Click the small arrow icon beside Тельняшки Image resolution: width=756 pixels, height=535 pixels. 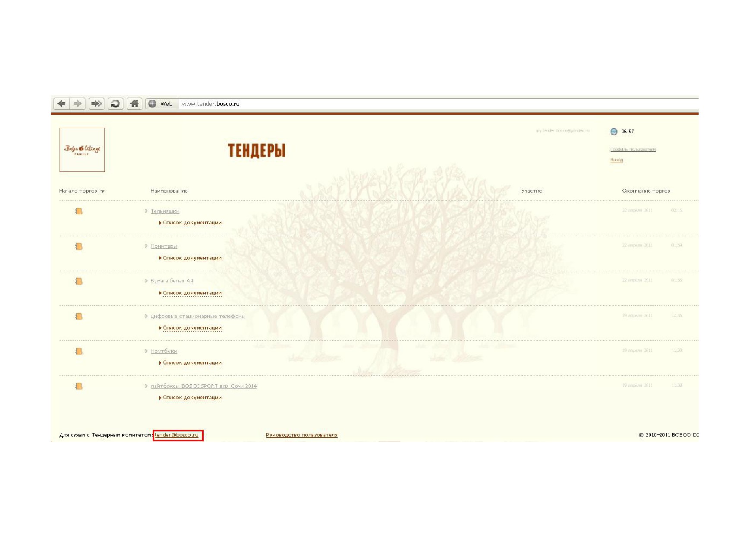coord(146,211)
